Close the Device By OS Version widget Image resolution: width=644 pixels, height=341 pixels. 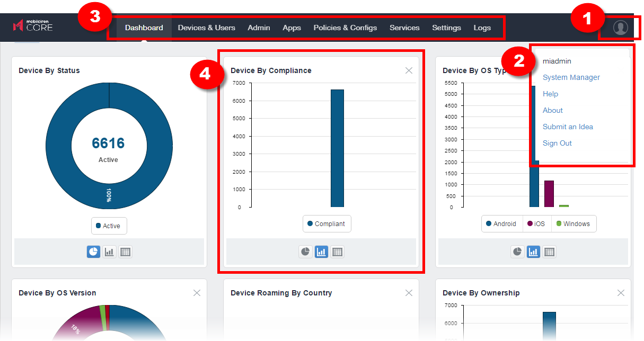pos(197,293)
